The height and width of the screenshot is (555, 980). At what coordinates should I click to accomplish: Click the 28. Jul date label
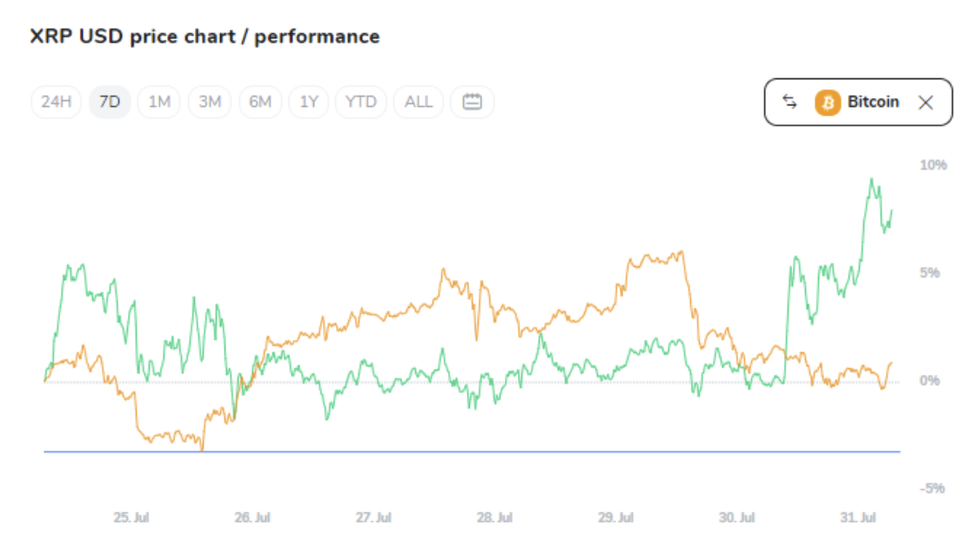(494, 518)
